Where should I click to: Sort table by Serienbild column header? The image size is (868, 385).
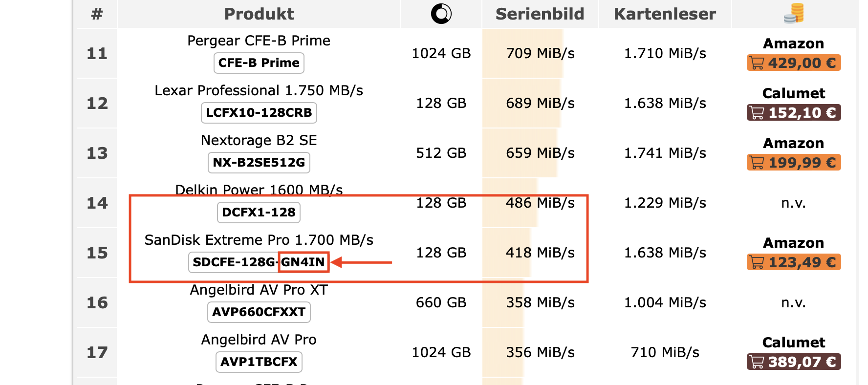click(540, 14)
